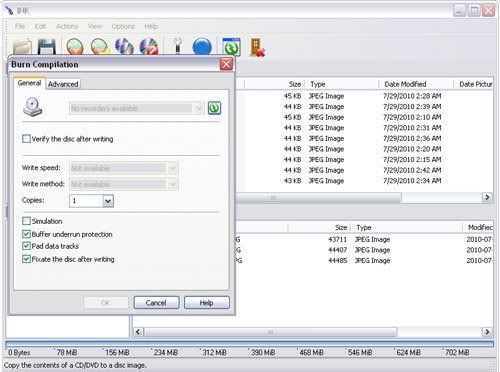Select file modified 7/29/2010 2:15 AM

pyautogui.click(x=363, y=160)
